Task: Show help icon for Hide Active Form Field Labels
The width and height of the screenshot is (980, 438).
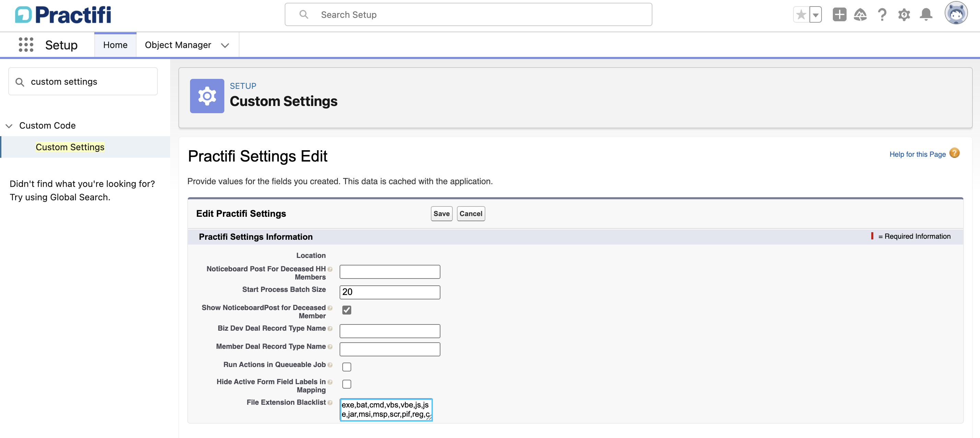Action: [330, 382]
